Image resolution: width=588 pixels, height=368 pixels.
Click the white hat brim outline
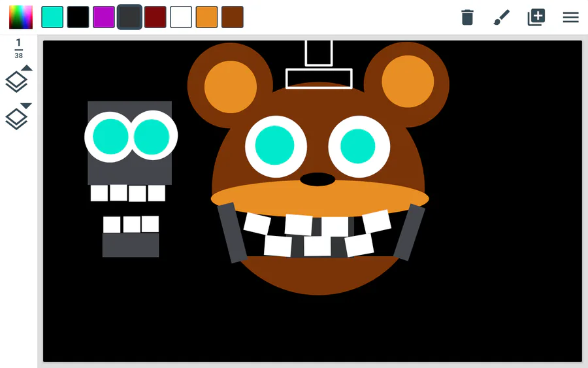(319, 78)
